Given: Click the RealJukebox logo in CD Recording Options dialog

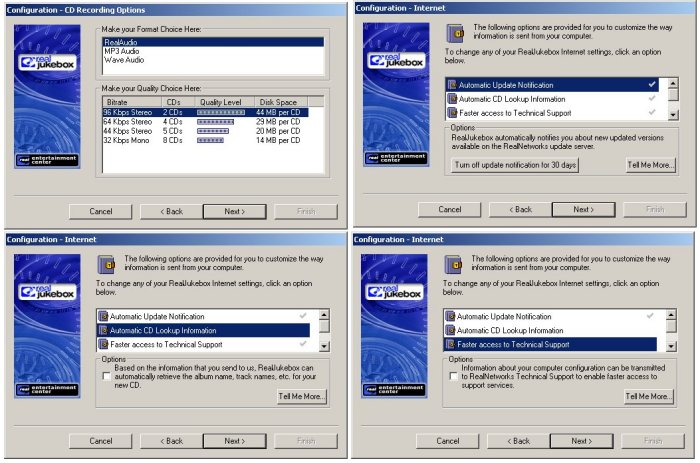Looking at the screenshot, I should click(46, 61).
